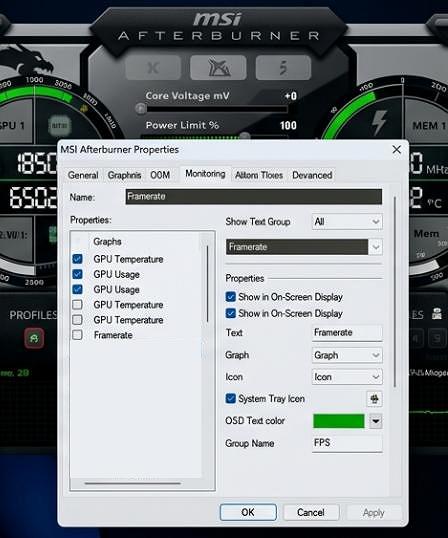Image resolution: width=448 pixels, height=538 pixels.
Task: Click the Group Name field containing FPS
Action: click(x=347, y=443)
